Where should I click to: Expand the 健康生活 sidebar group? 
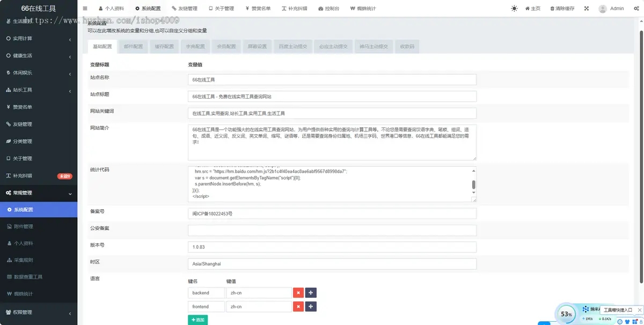(39, 56)
